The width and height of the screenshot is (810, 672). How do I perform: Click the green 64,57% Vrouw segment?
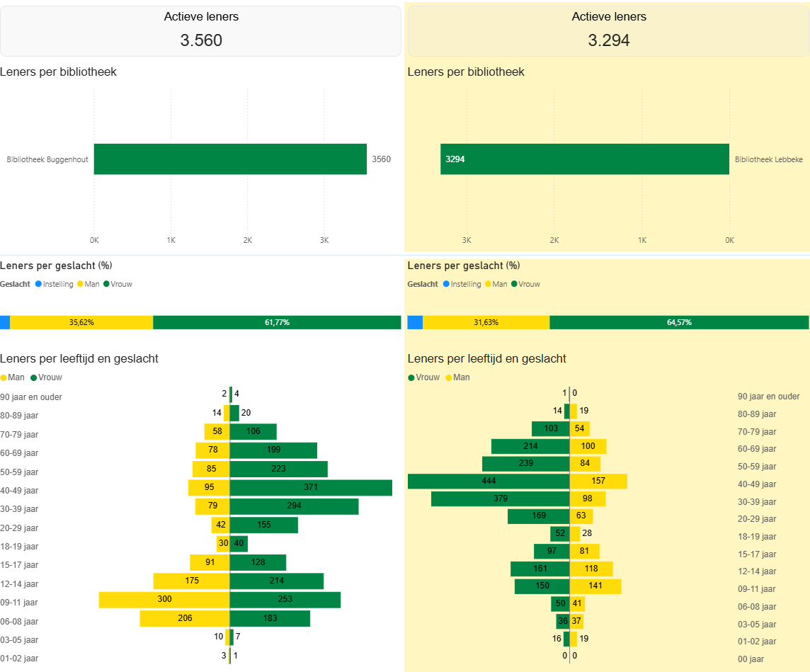[678, 322]
